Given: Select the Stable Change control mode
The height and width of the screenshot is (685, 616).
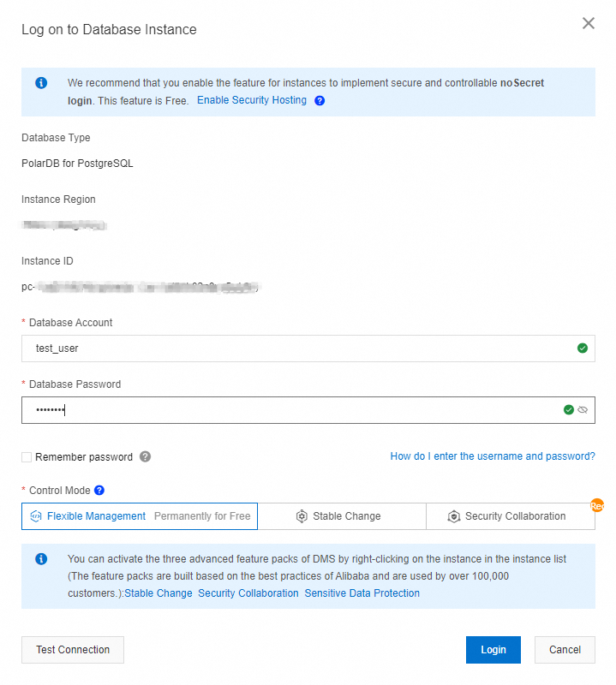Looking at the screenshot, I should click(342, 516).
